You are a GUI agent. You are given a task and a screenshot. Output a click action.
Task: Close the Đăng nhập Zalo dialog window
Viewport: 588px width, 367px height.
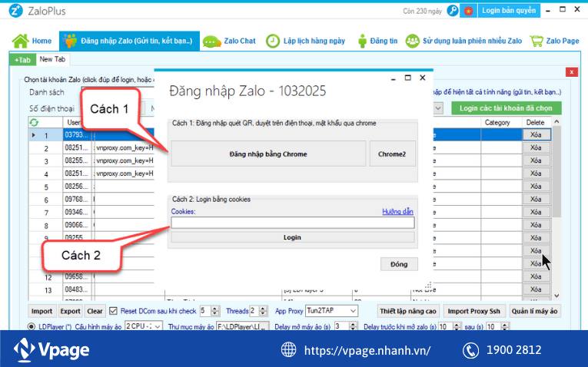coord(423,78)
